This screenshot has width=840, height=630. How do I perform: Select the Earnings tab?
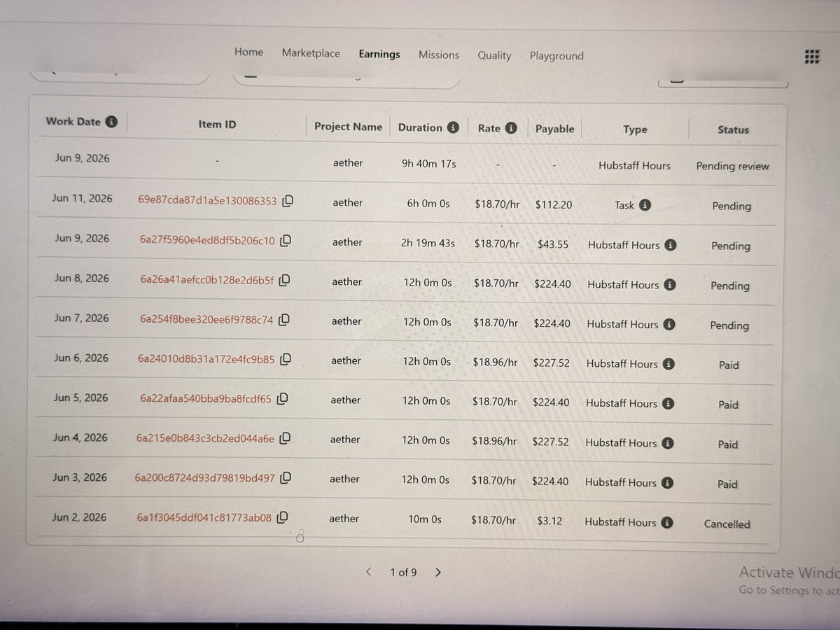coord(379,54)
